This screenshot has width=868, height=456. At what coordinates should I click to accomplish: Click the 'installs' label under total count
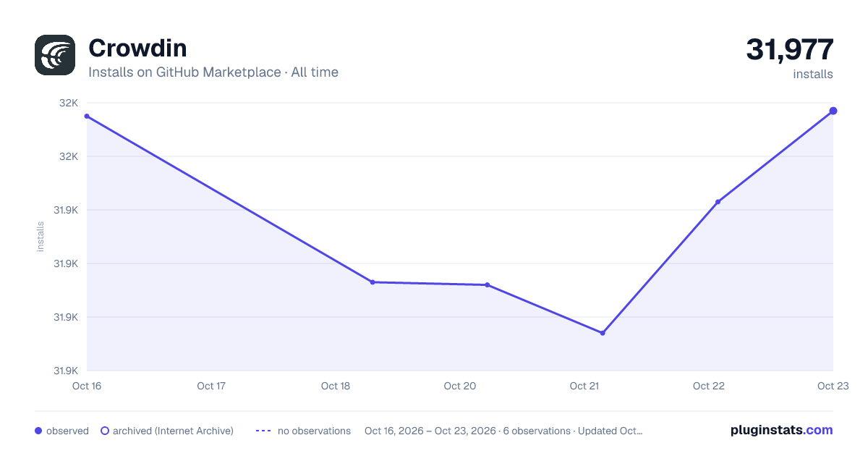point(813,74)
